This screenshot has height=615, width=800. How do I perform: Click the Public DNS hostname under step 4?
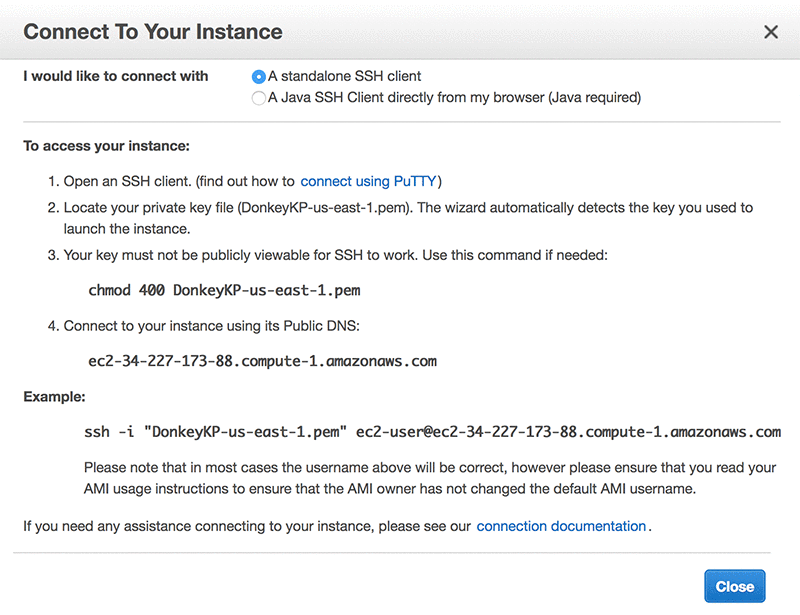(x=262, y=361)
